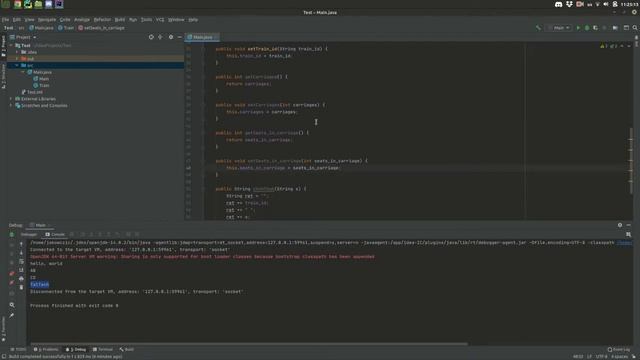This screenshot has height=360, width=640.
Task: Click Train breadcrumb in navigation bar
Action: [x=66, y=28]
